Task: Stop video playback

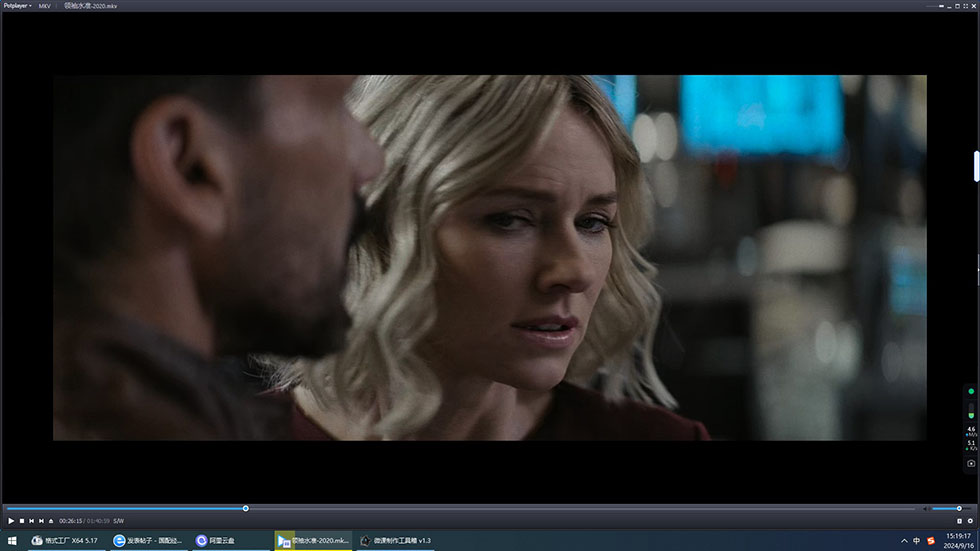Action: click(x=21, y=521)
